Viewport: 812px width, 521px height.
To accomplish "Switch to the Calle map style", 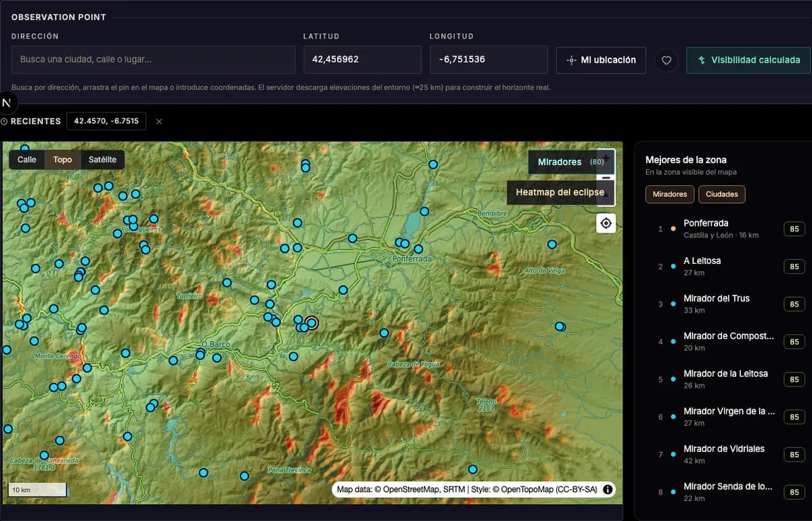I will 27,160.
